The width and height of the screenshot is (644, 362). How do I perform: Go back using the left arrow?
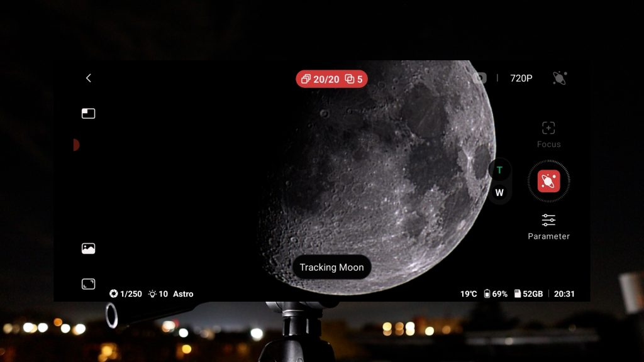click(88, 78)
